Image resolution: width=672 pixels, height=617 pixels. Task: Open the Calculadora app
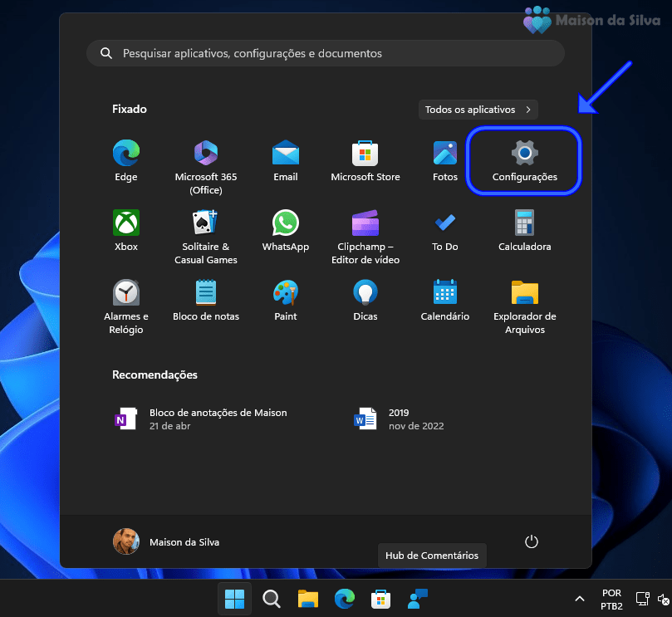pyautogui.click(x=525, y=231)
